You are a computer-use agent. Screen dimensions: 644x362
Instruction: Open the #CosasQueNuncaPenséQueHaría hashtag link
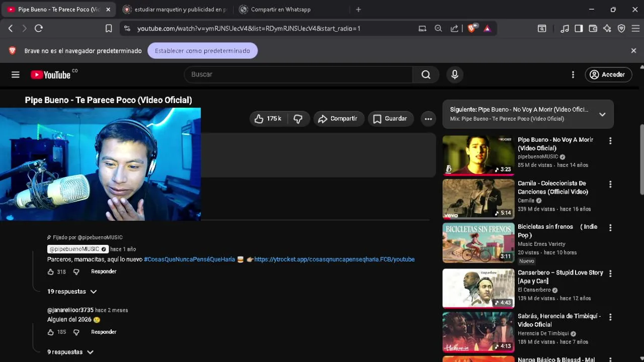[189, 259]
